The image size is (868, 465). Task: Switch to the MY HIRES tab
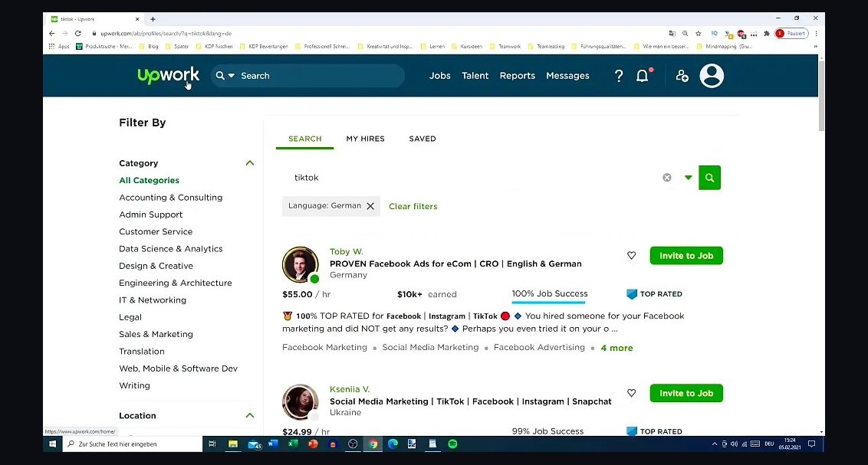click(x=365, y=139)
